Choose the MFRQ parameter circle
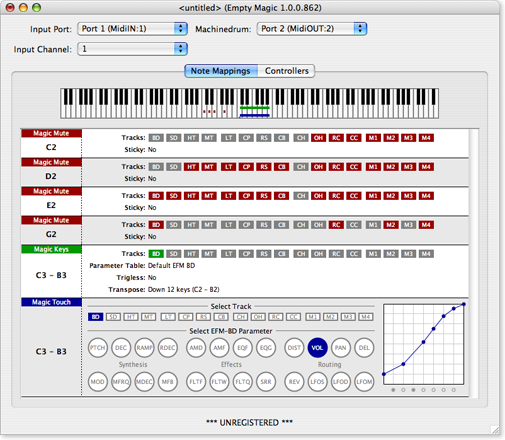Screen dimensions: 505x440 (x=121, y=382)
